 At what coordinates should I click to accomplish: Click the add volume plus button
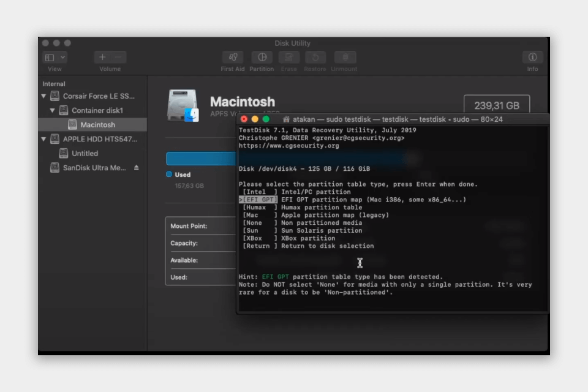coord(102,58)
